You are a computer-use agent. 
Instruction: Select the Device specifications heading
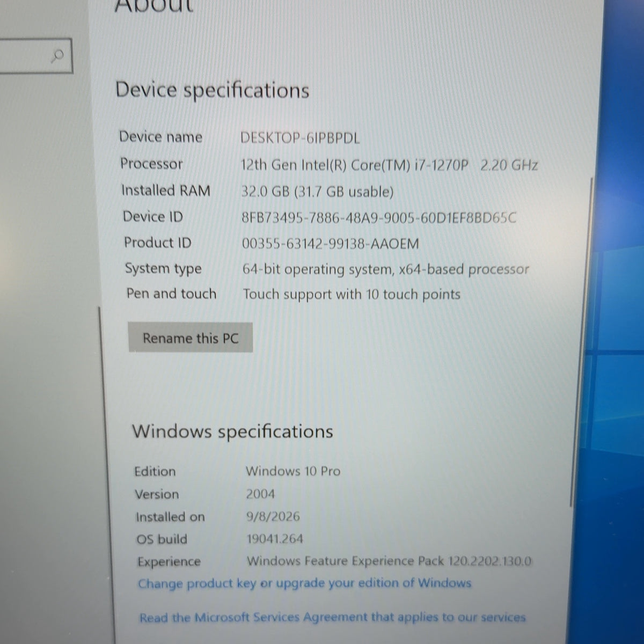click(x=213, y=90)
